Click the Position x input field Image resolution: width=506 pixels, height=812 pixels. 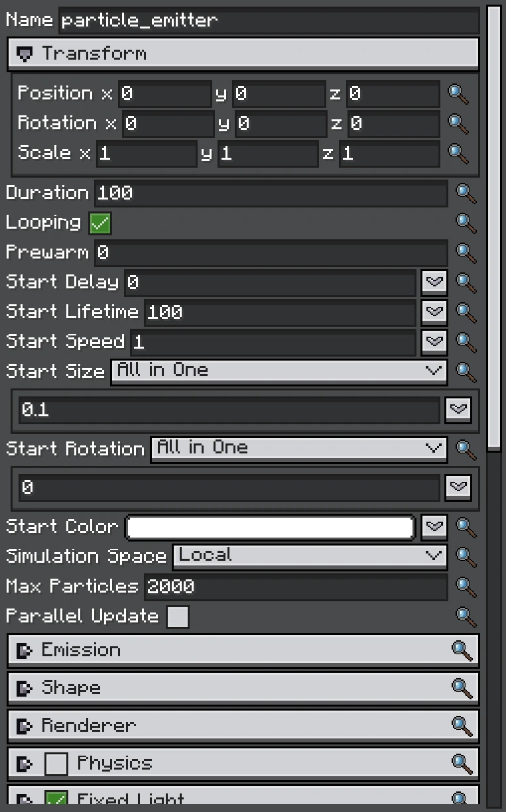(165, 94)
